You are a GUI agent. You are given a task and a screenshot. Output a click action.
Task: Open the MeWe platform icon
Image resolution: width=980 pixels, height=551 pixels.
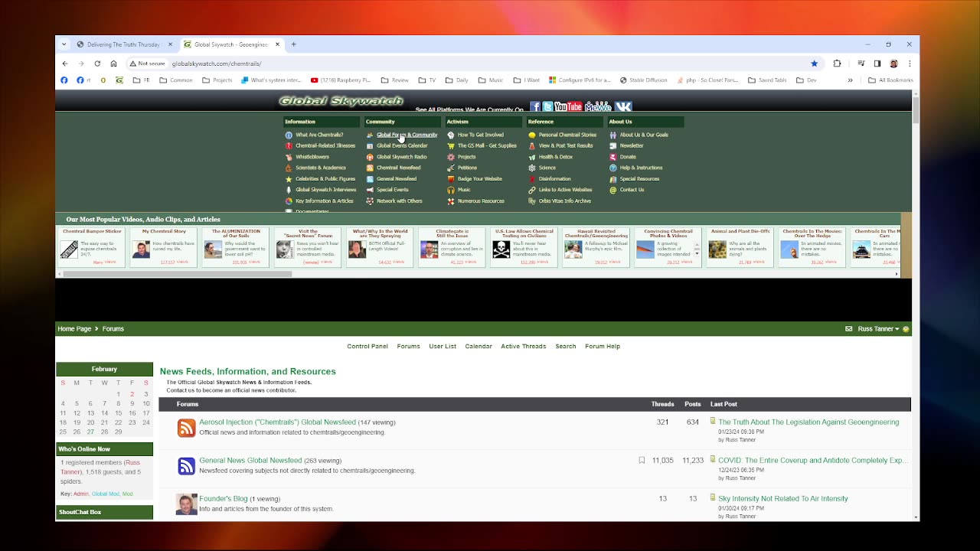[598, 106]
